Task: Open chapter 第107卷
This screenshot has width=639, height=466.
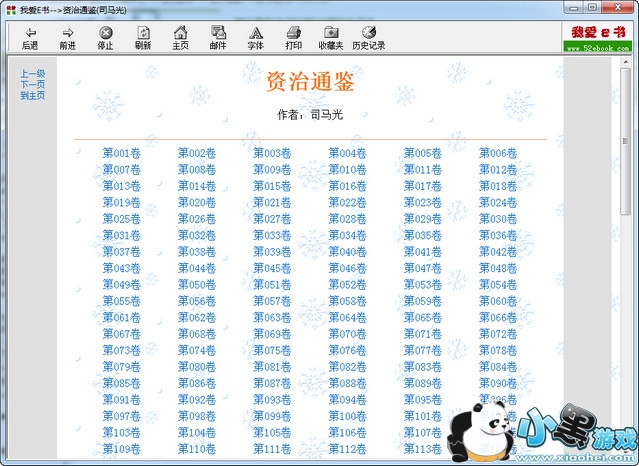Action: pos(423,433)
